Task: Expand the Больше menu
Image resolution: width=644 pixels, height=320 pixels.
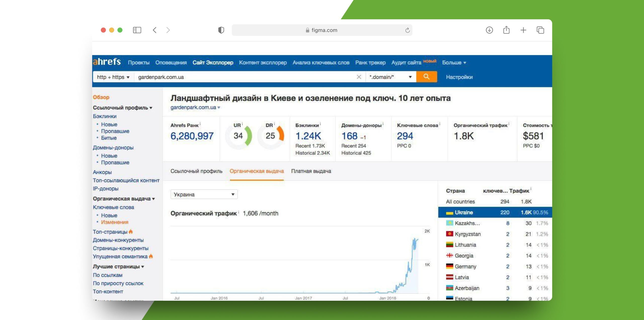Action: coord(454,63)
